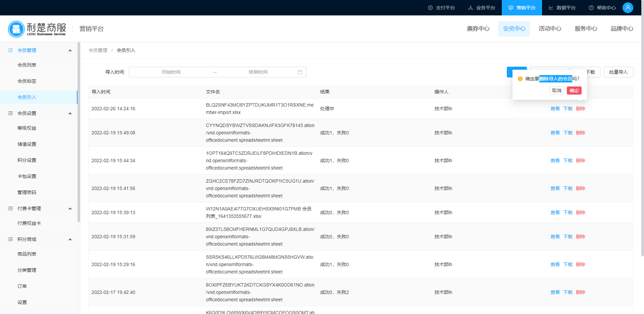This screenshot has width=644, height=314.
Task: Open 支付平台 in top bar
Action: (441, 8)
